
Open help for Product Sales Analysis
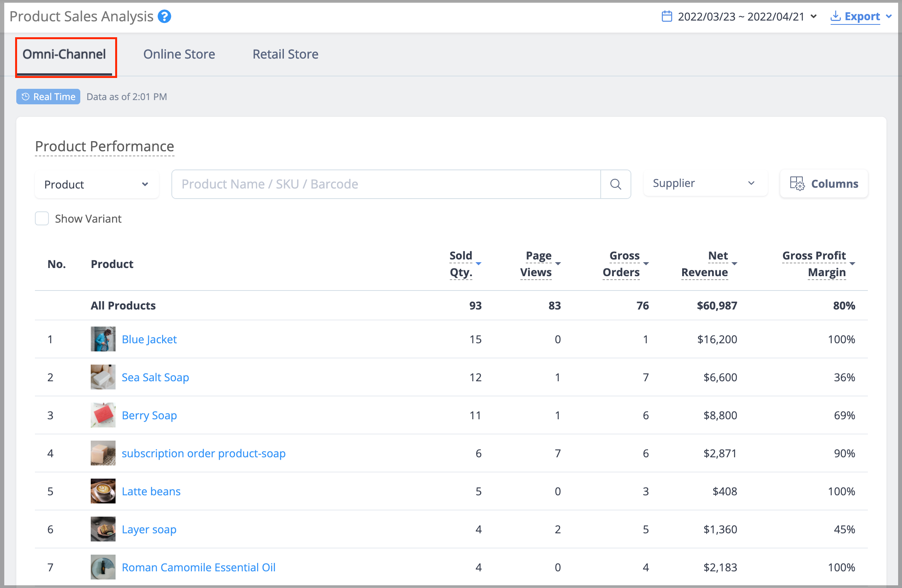(164, 17)
